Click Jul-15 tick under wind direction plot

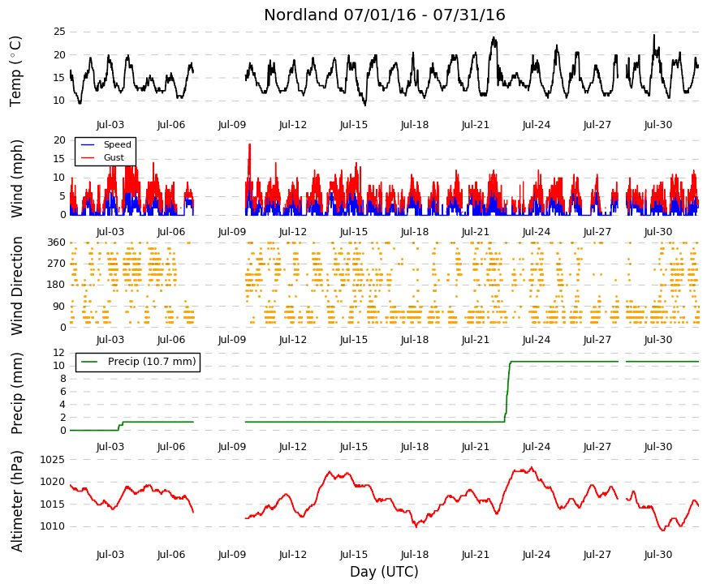[354, 340]
